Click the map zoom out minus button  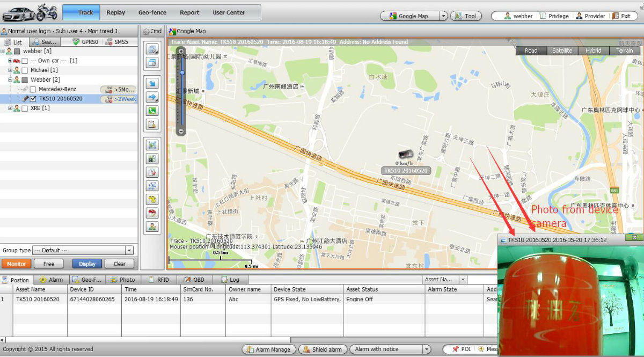click(181, 131)
